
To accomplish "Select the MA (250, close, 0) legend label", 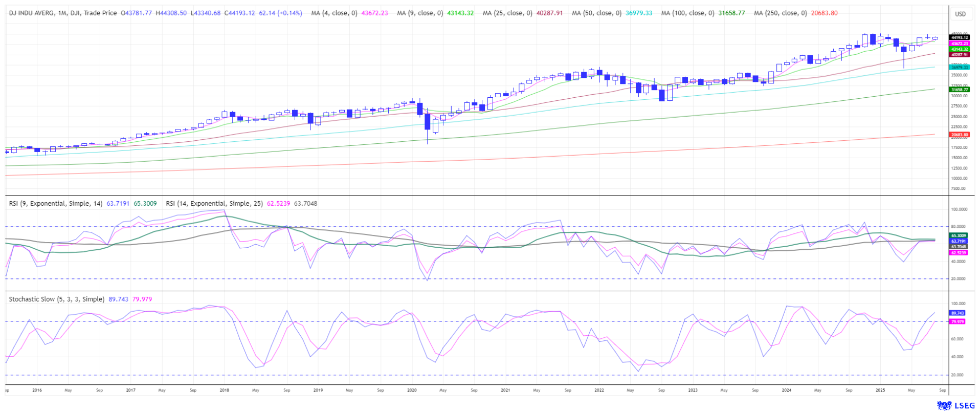I will pyautogui.click(x=780, y=13).
